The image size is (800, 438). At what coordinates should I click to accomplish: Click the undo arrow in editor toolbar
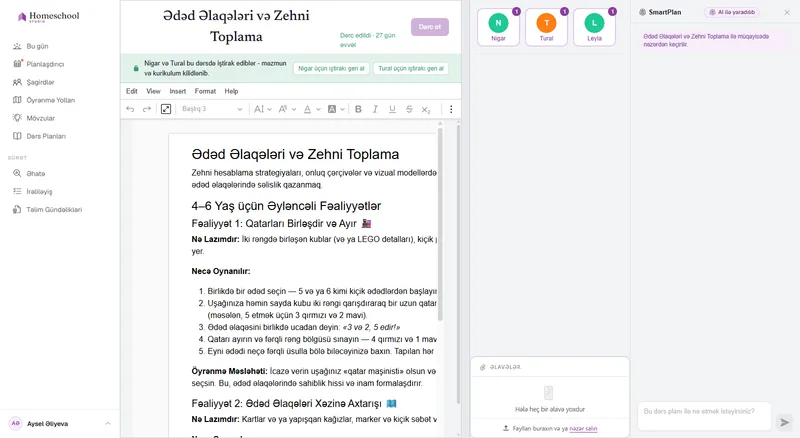point(130,109)
